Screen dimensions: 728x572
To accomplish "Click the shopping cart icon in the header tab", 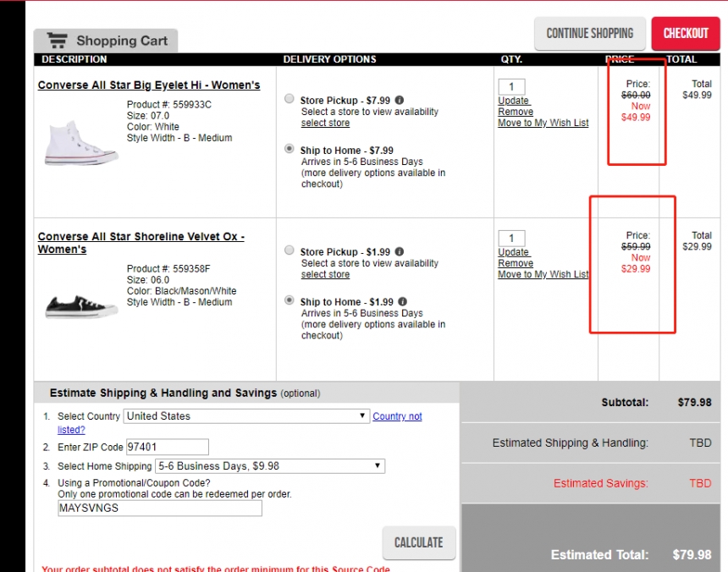I will (58, 41).
